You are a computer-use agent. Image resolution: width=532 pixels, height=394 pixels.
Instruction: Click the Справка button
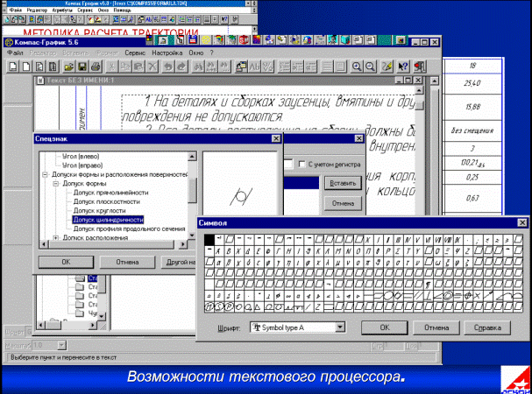click(x=487, y=327)
